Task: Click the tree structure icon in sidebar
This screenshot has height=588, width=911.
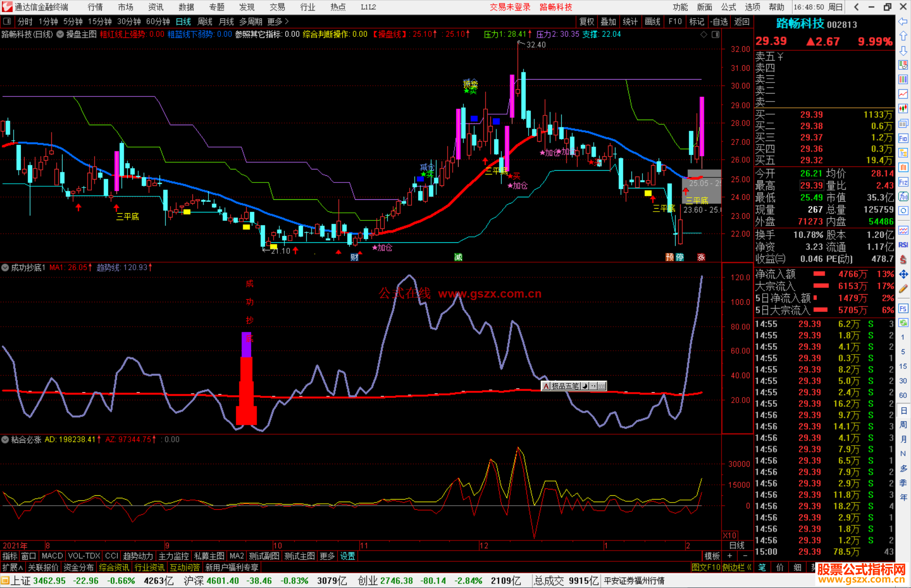Action: (x=903, y=153)
